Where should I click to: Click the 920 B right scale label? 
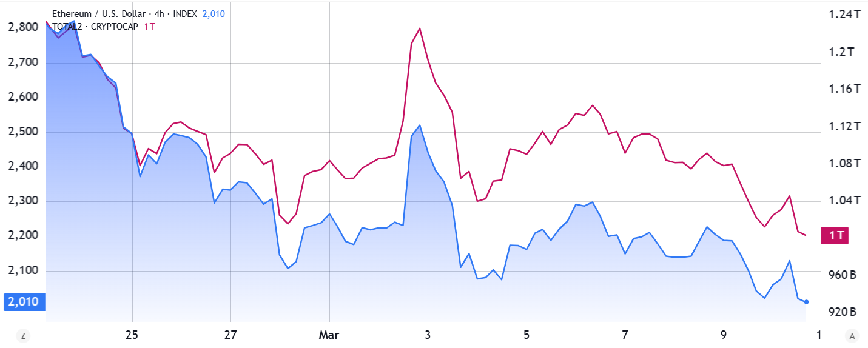click(843, 312)
